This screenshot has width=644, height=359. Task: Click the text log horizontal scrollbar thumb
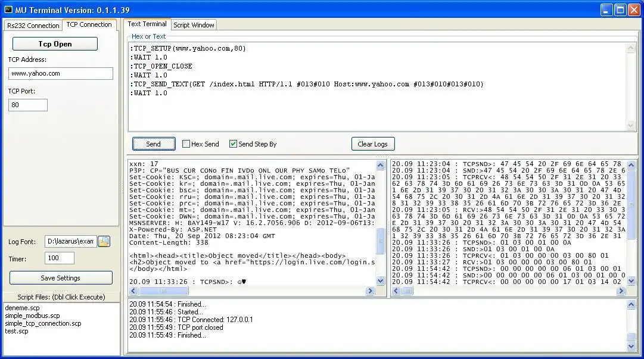pyautogui.click(x=164, y=291)
